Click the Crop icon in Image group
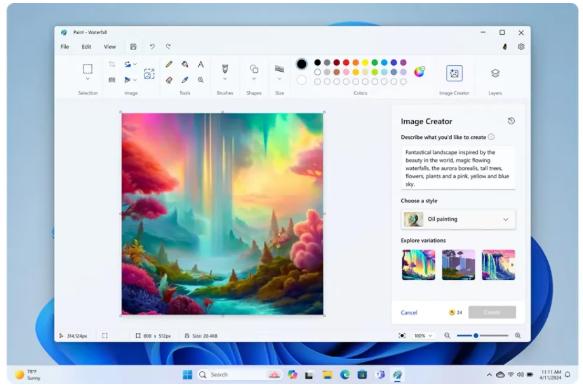The width and height of the screenshot is (583, 390). coord(112,64)
